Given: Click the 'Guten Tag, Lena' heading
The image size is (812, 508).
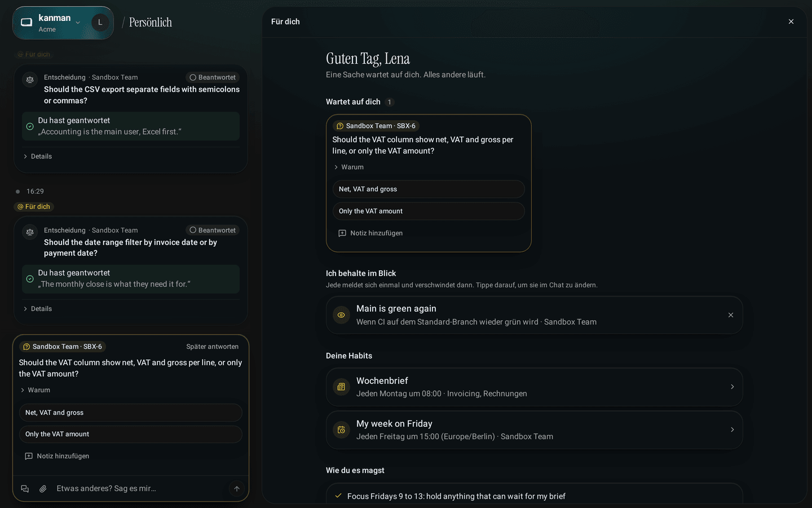Looking at the screenshot, I should pyautogui.click(x=368, y=59).
